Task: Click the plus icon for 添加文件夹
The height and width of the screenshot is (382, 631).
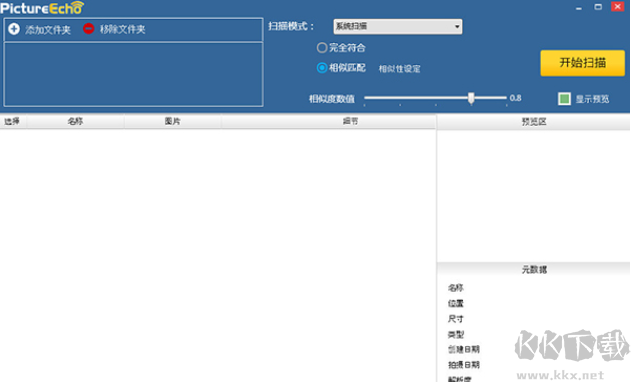Action: pos(14,29)
